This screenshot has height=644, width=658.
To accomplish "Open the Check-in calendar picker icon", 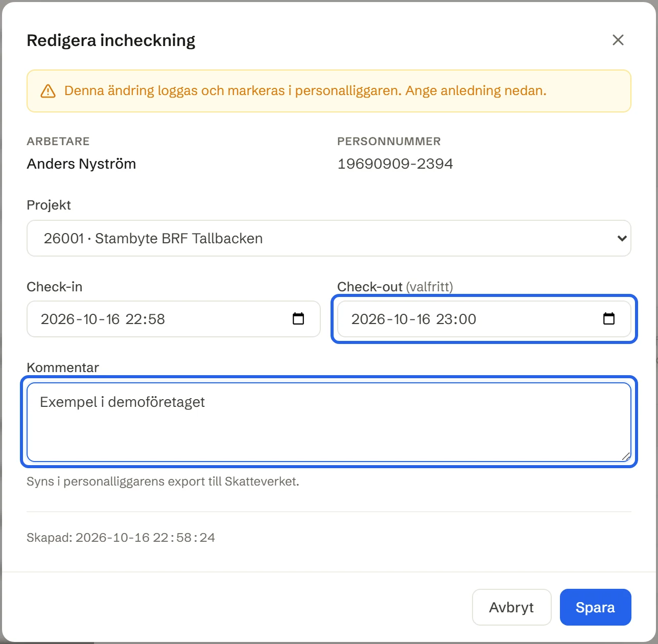I will pyautogui.click(x=298, y=319).
